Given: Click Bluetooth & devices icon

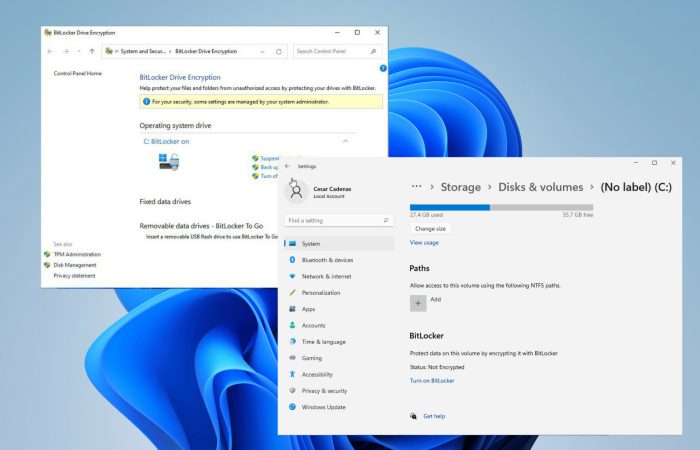Looking at the screenshot, I should coord(292,260).
